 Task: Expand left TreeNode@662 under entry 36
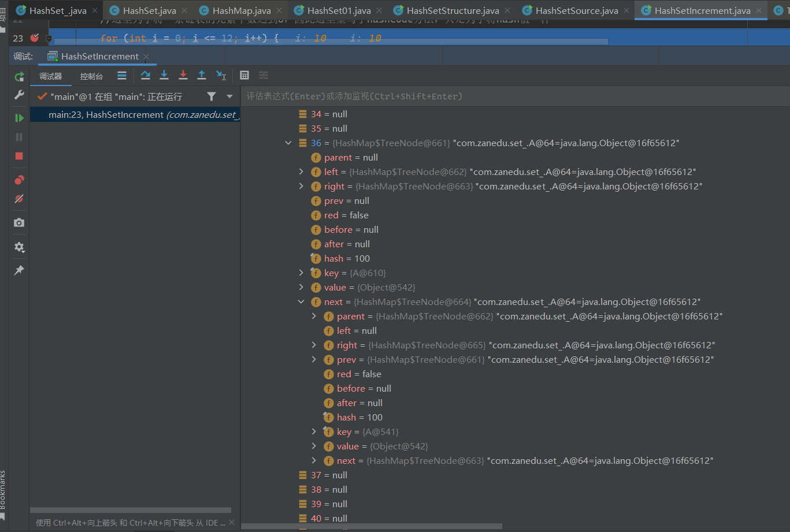(301, 172)
